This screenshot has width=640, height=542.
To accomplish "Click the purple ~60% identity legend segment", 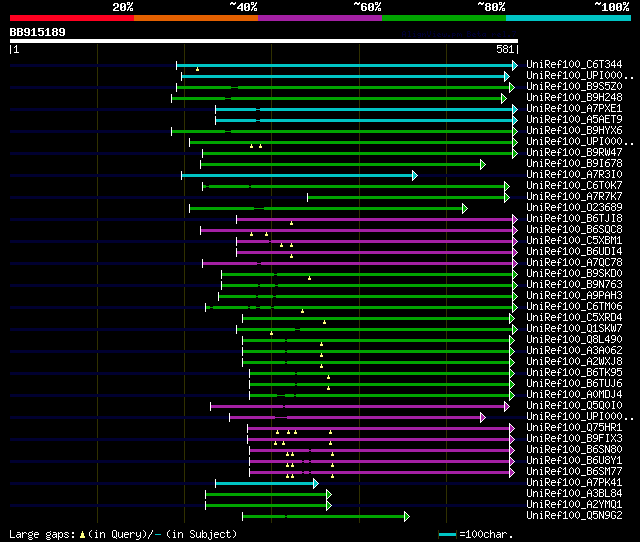I will [x=320, y=18].
